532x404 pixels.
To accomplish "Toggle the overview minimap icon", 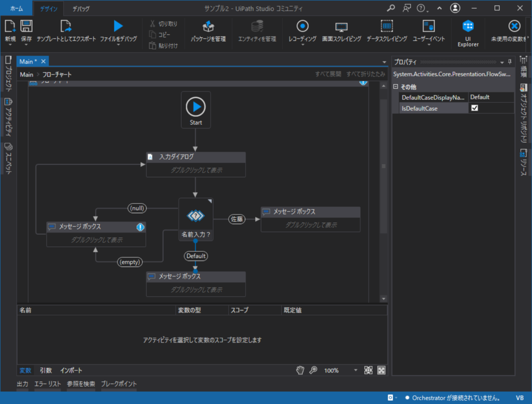I will tap(381, 370).
